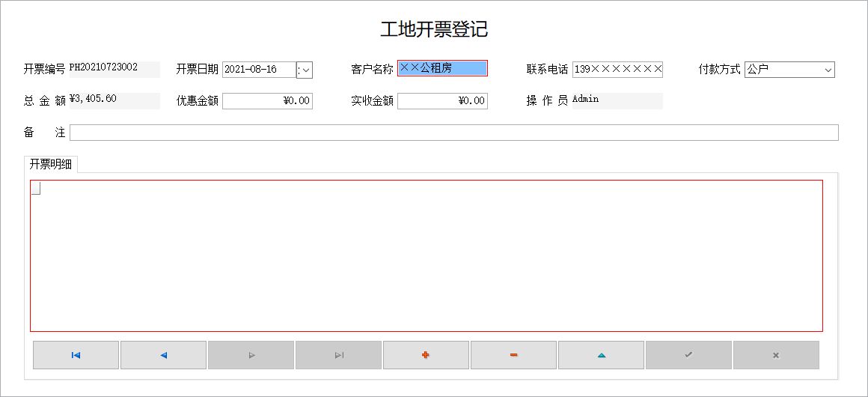Switch to the 开票明细 tab
Screen dimensions: 868x397
pyautogui.click(x=51, y=165)
